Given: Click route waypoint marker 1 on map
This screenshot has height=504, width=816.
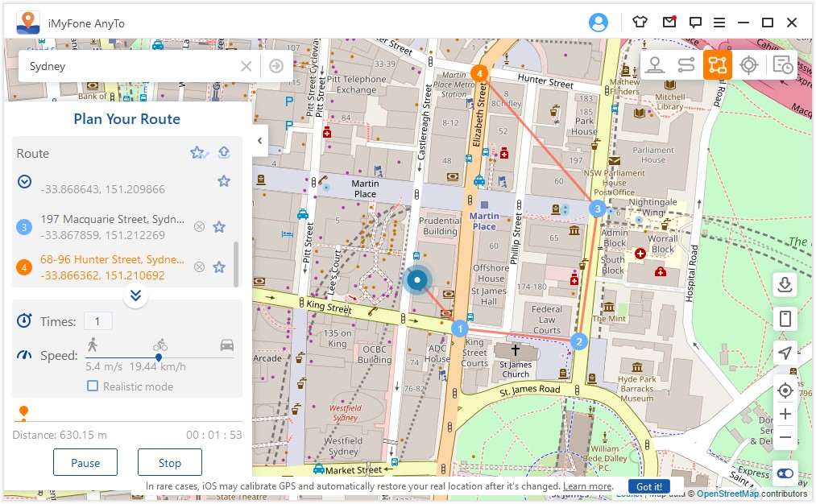Looking at the screenshot, I should click(x=459, y=328).
